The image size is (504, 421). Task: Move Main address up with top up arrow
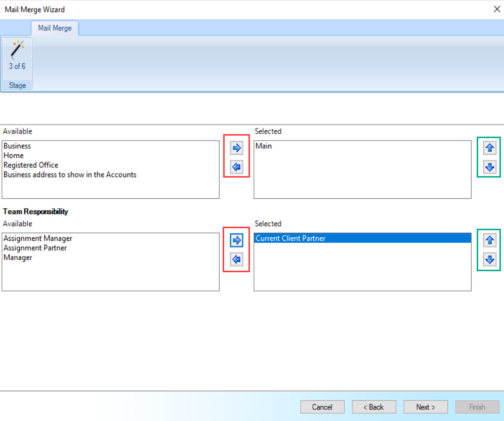point(489,148)
